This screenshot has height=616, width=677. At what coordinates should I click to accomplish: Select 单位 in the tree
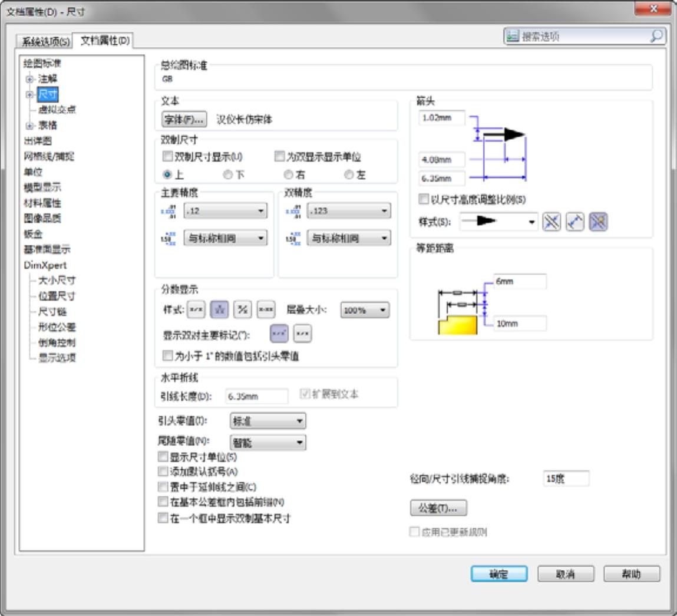tap(33, 172)
